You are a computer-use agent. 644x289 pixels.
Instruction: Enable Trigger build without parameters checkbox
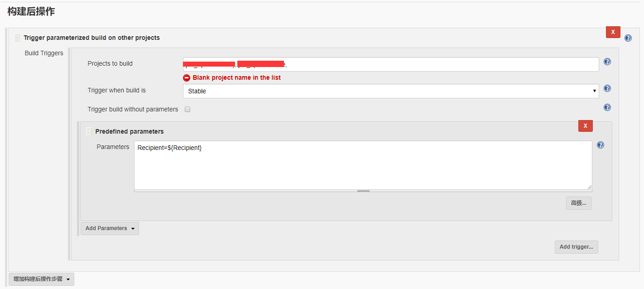tap(187, 109)
